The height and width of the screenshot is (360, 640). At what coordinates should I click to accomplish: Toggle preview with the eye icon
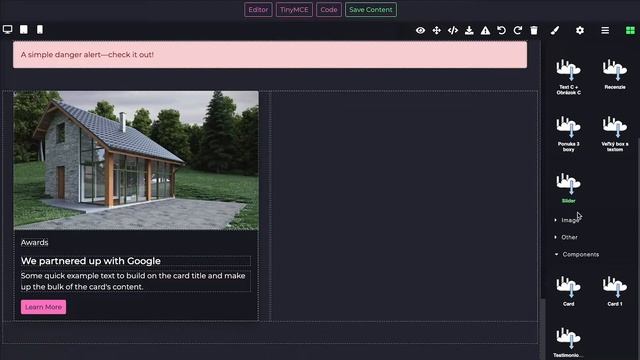click(x=420, y=30)
